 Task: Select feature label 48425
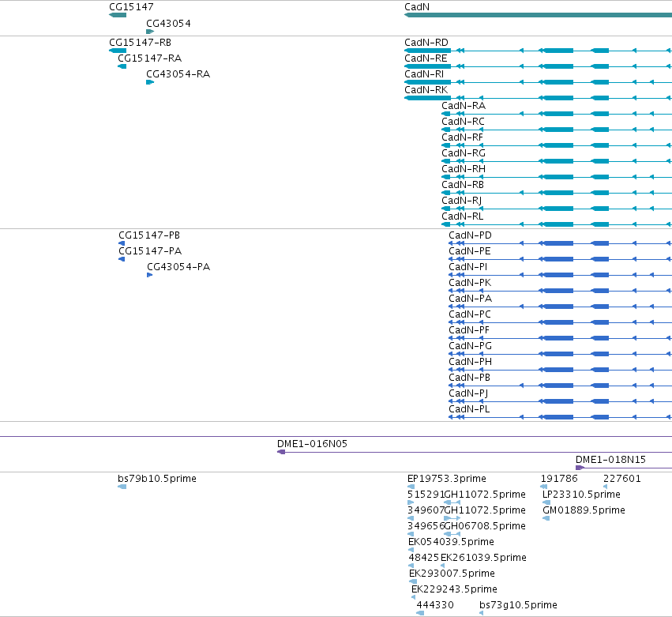424,559
